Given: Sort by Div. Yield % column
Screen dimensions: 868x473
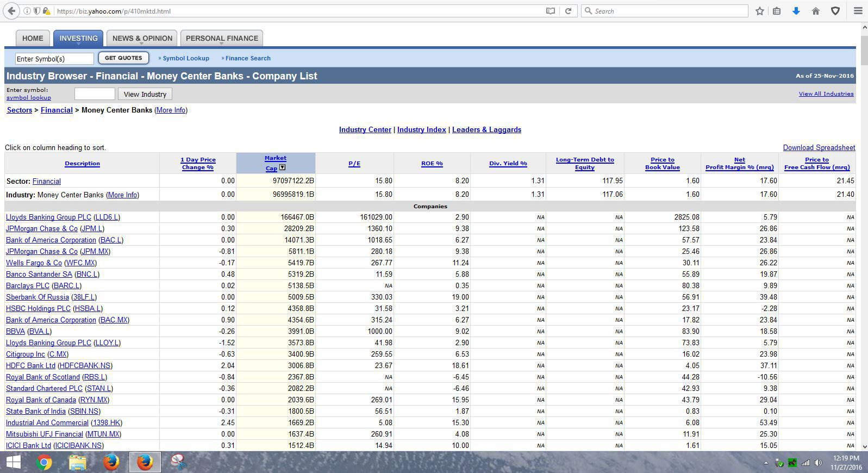Looking at the screenshot, I should click(508, 163).
